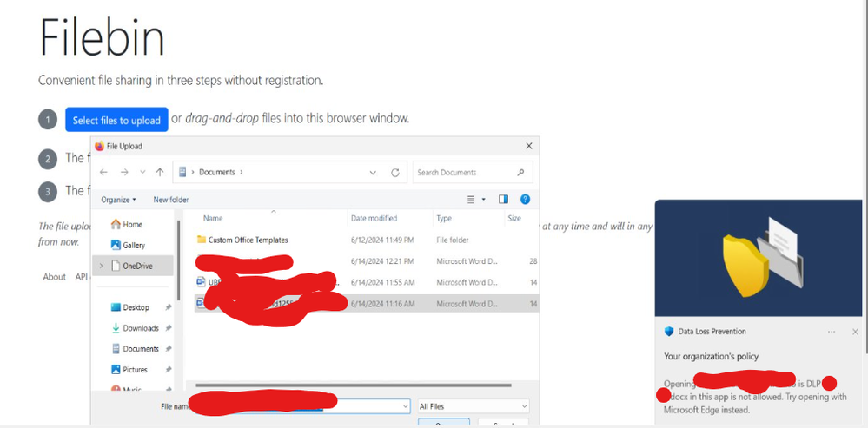Open the All Files type dropdown
The height and width of the screenshot is (428, 868).
click(x=474, y=406)
